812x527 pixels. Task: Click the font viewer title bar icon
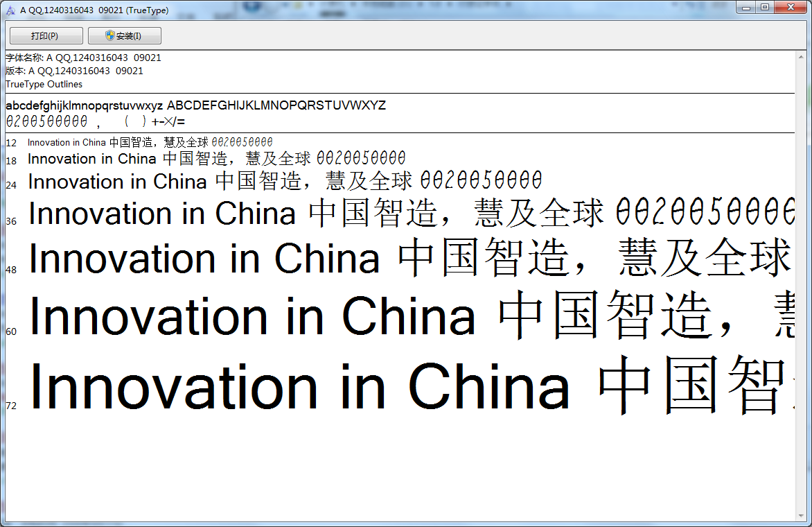coord(10,10)
